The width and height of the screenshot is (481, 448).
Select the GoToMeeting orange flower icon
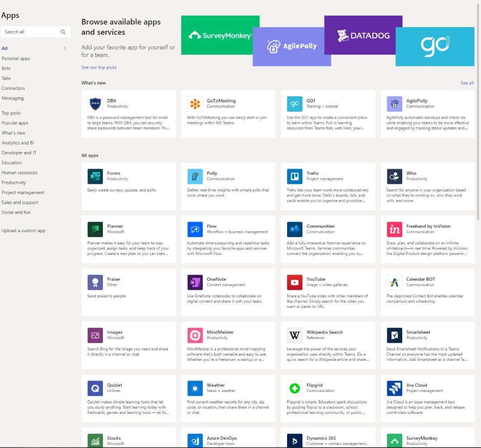[195, 104]
